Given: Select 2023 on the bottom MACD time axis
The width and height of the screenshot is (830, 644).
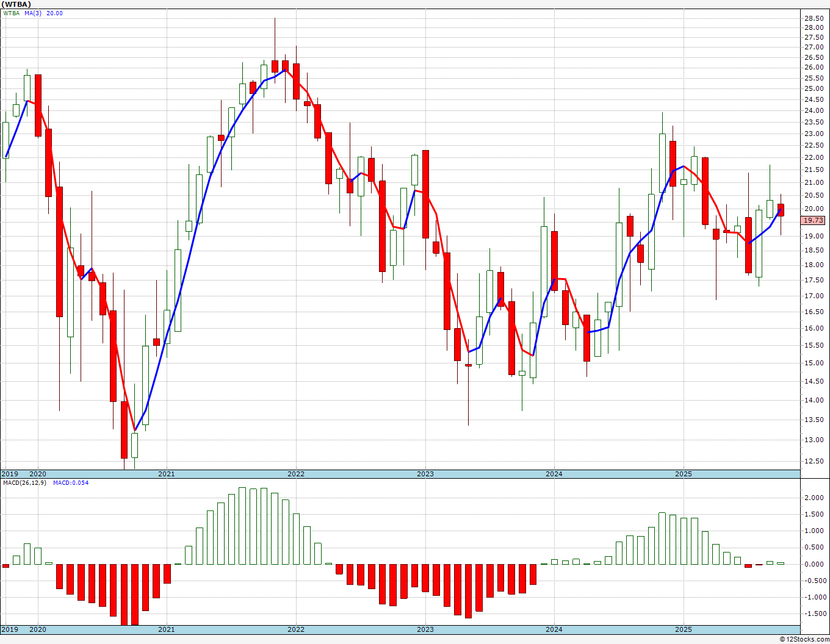Looking at the screenshot, I should [x=425, y=629].
